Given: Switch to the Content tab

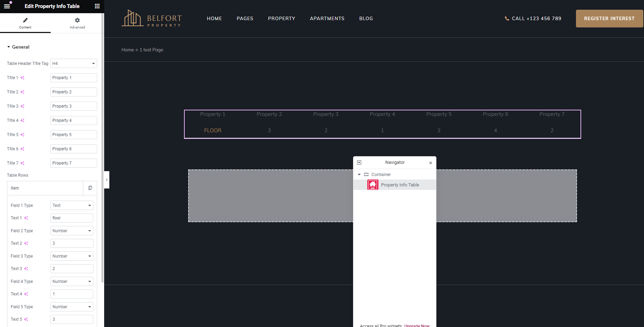Looking at the screenshot, I should point(25,23).
